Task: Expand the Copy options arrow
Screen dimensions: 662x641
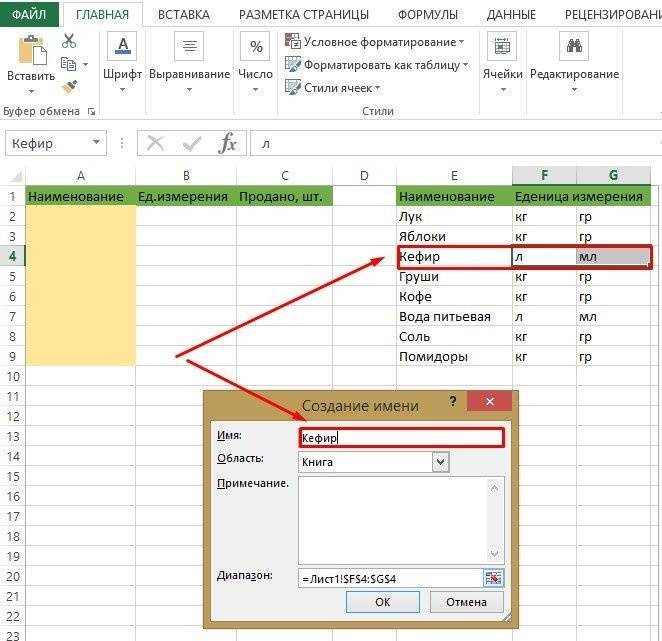Action: coord(86,65)
